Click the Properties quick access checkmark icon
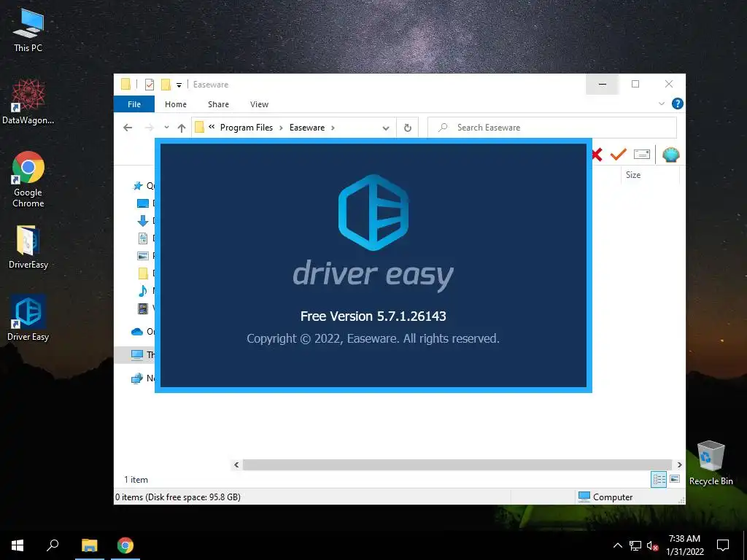Image resolution: width=747 pixels, height=560 pixels. (x=149, y=85)
